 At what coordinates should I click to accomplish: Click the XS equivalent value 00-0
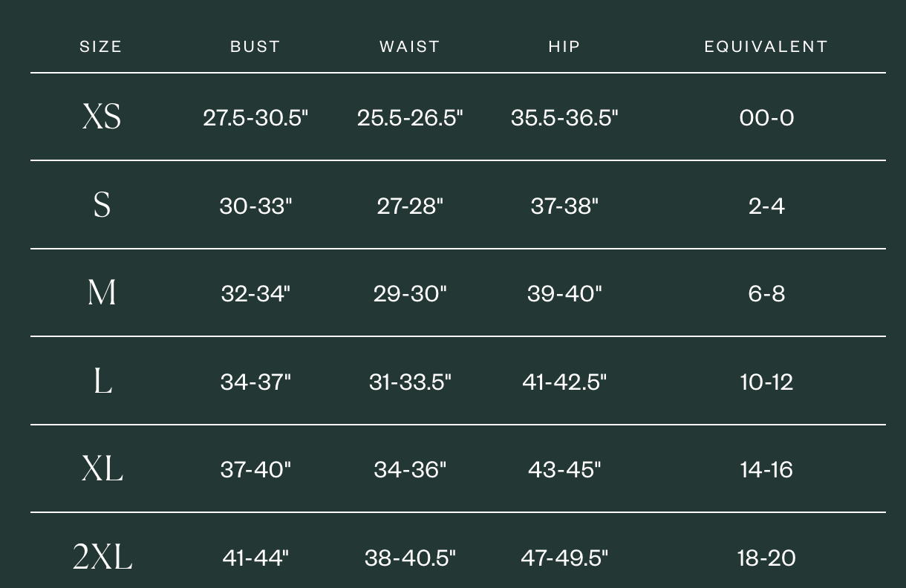(766, 117)
